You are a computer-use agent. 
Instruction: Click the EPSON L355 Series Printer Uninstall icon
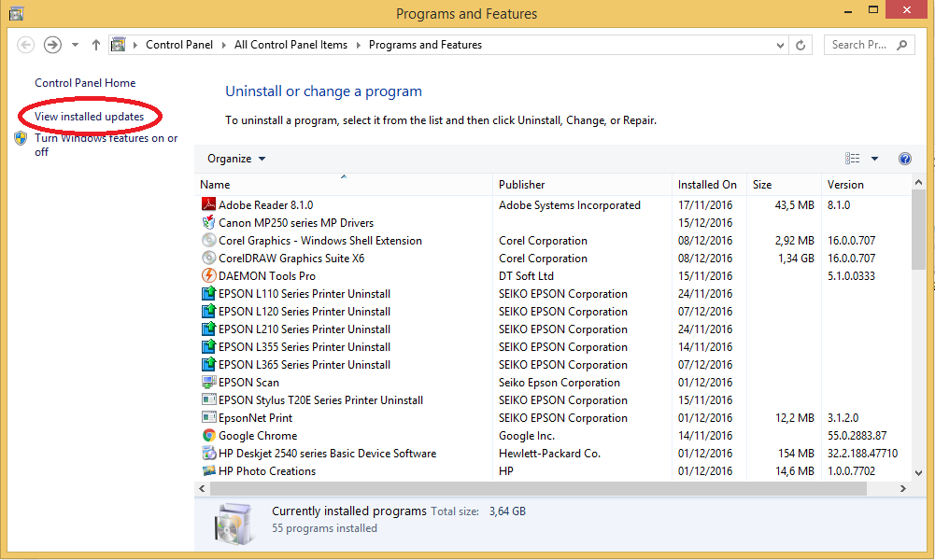208,346
